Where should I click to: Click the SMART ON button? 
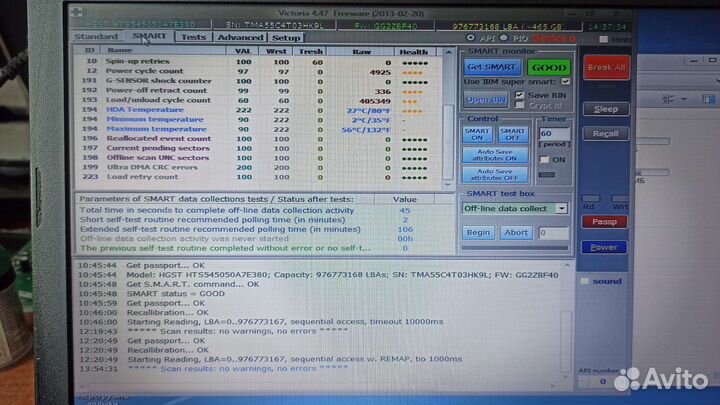[477, 134]
